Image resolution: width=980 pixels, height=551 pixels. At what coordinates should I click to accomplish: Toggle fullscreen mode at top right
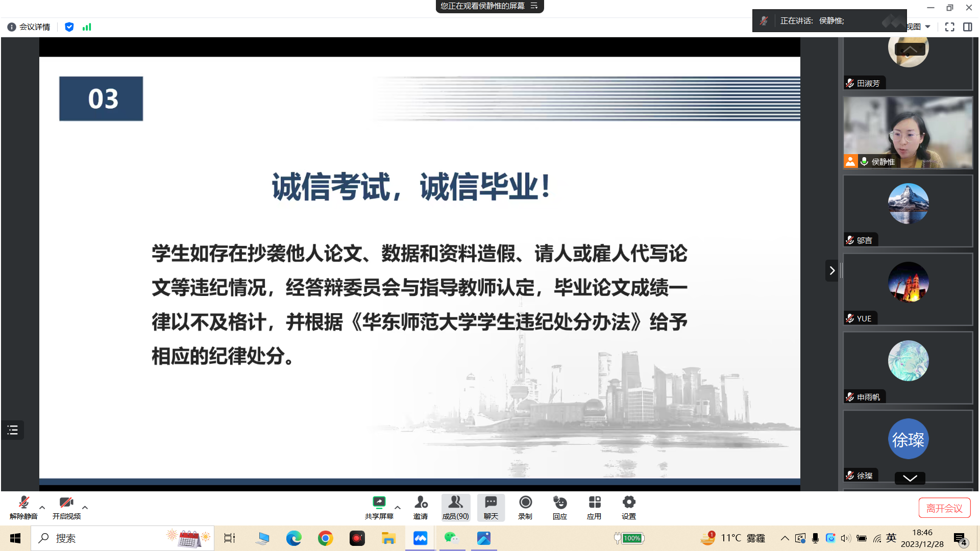coord(949,27)
